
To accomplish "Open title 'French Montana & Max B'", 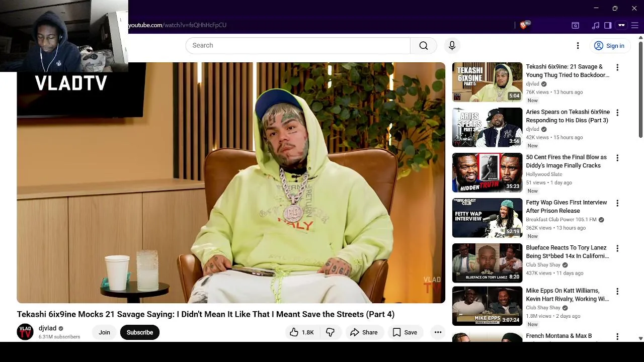I will click(558, 336).
